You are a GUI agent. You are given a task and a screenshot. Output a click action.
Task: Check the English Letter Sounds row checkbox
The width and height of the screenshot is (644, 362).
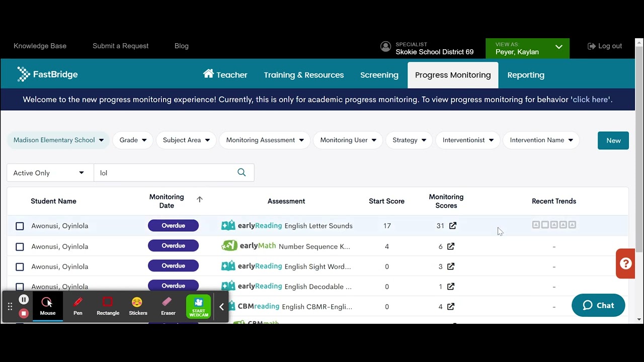[20, 226]
